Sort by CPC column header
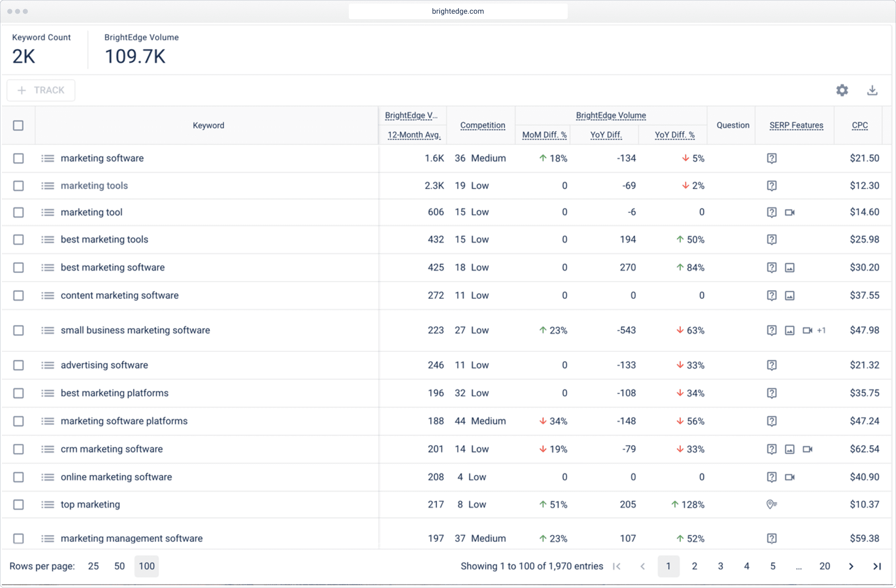Viewport: 896px width, 588px height. [860, 125]
